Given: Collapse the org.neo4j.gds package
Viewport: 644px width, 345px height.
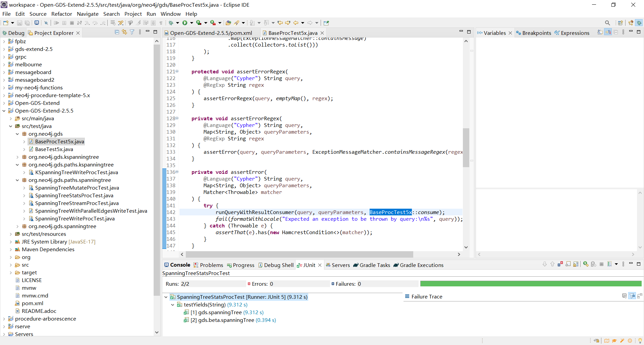Looking at the screenshot, I should (17, 134).
